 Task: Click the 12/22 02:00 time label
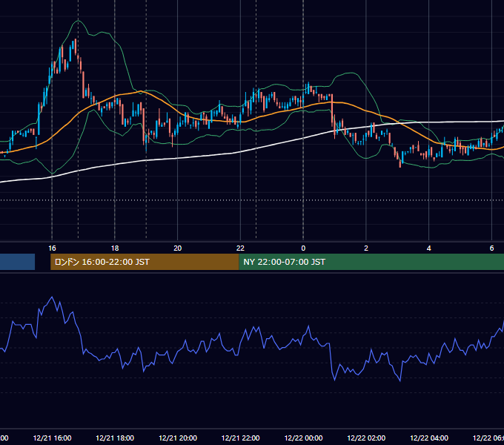(366, 438)
